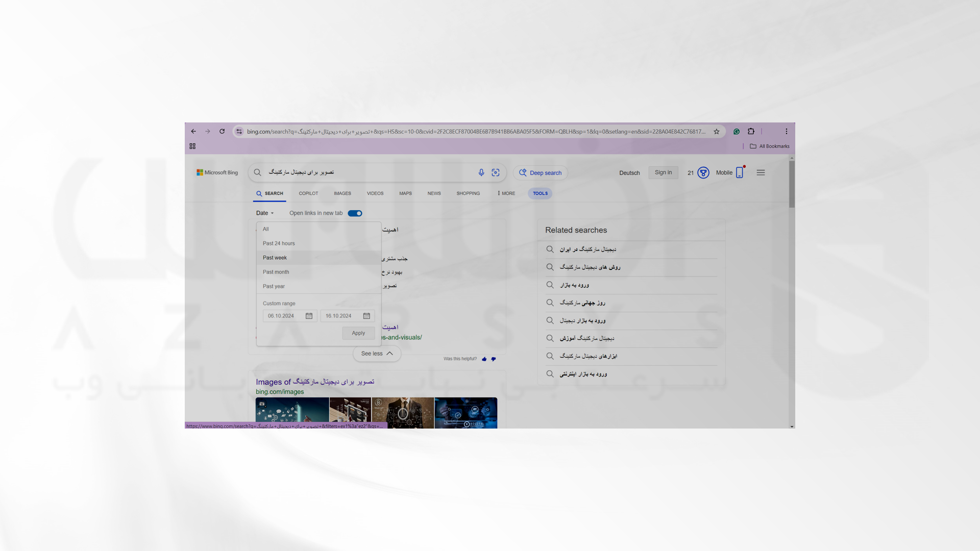Viewport: 980px width, 551px height.
Task: Expand the Date filter dropdown
Action: point(264,213)
